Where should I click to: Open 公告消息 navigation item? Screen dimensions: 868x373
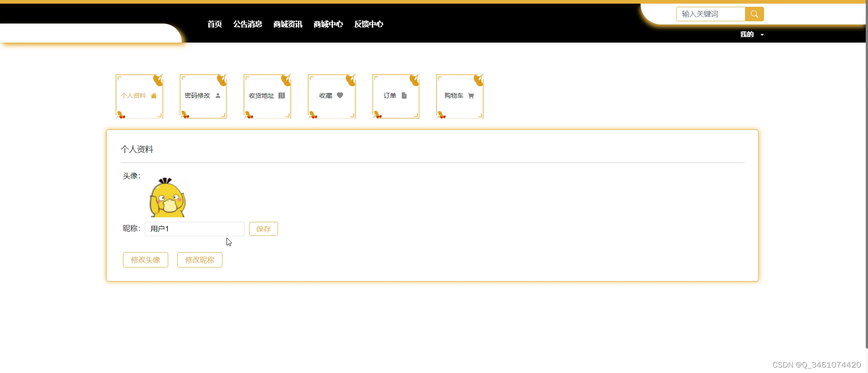coord(248,24)
